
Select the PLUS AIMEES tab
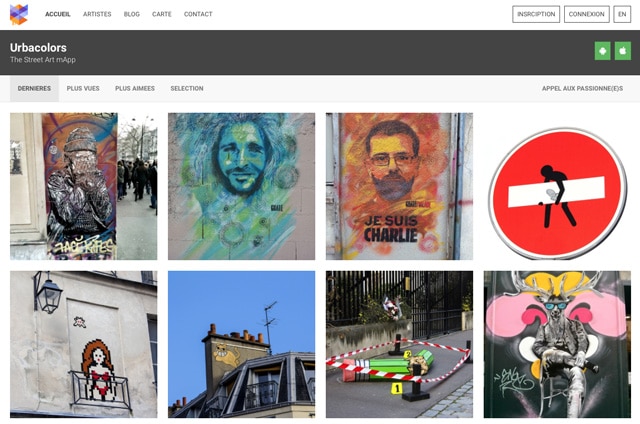(x=135, y=89)
